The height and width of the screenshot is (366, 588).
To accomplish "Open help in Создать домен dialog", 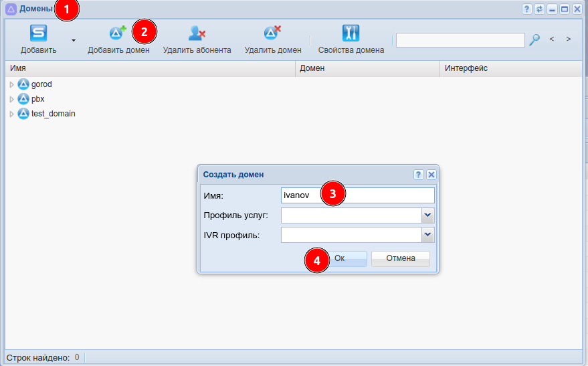I will (419, 175).
